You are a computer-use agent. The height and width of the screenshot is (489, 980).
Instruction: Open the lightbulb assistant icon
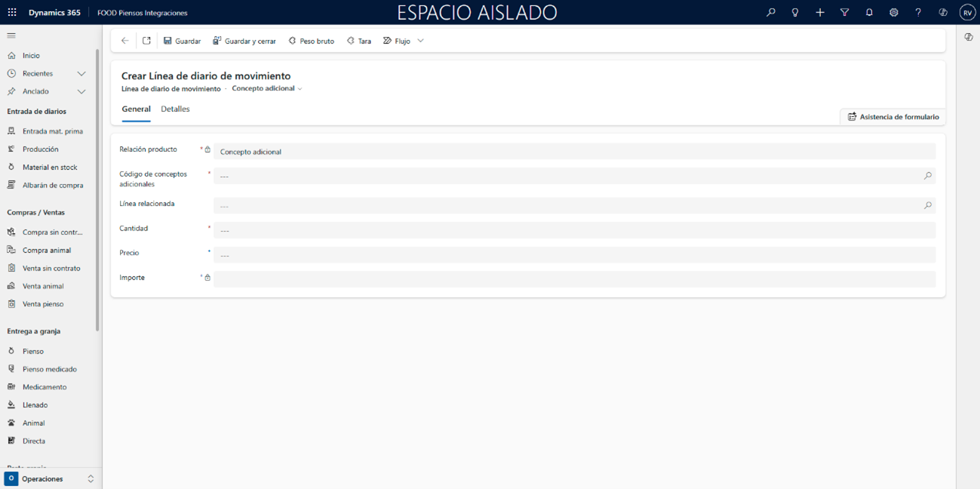point(794,13)
